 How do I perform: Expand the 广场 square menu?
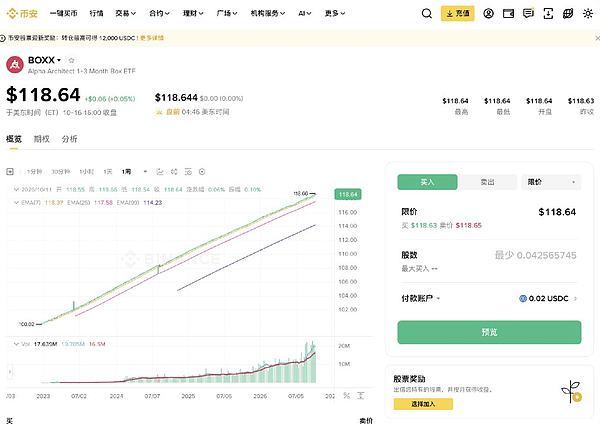pyautogui.click(x=227, y=14)
